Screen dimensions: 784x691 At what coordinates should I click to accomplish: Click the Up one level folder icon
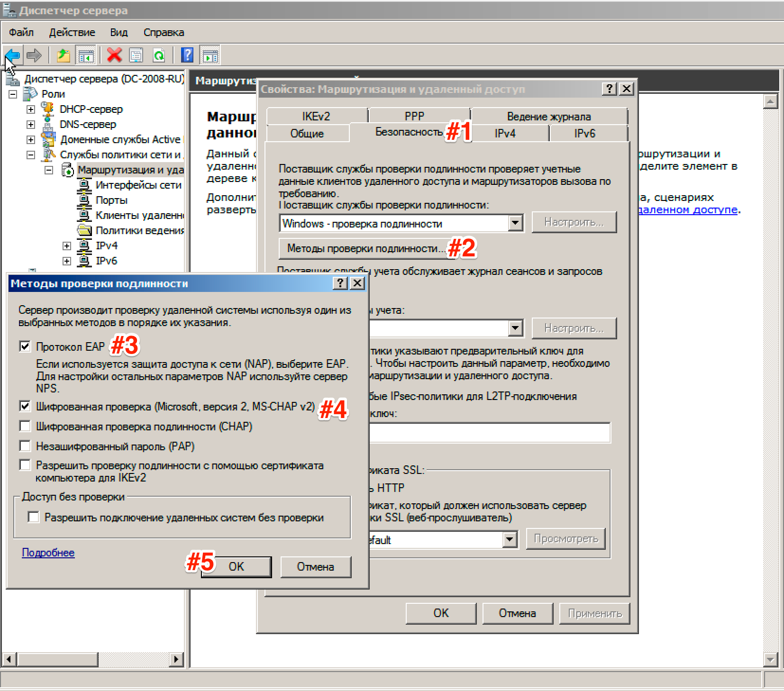pos(63,55)
